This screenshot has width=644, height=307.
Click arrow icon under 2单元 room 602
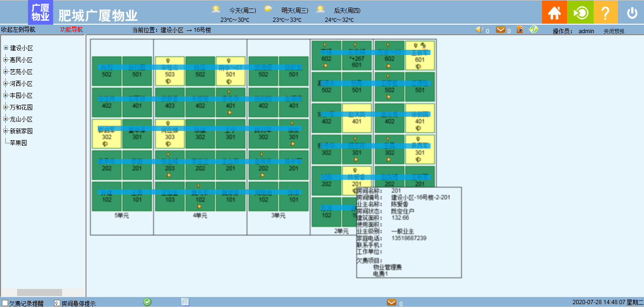click(x=325, y=65)
